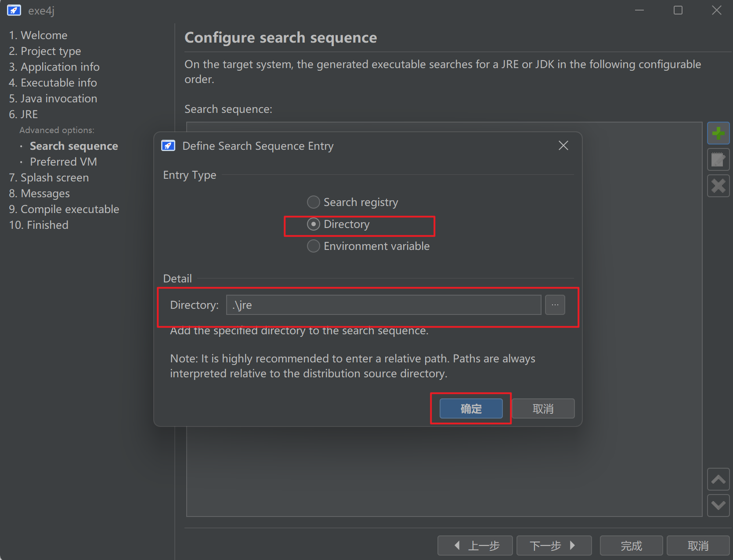This screenshot has height=560, width=733.
Task: Close the Define Search Sequence Entry dialog
Action: coord(563,146)
